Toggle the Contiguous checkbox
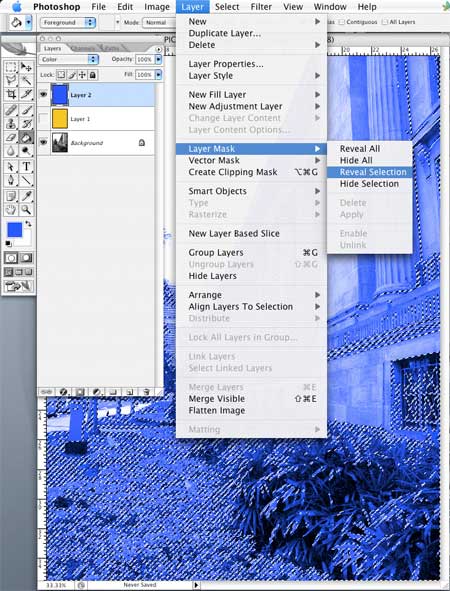The height and width of the screenshot is (591, 450). (341, 22)
